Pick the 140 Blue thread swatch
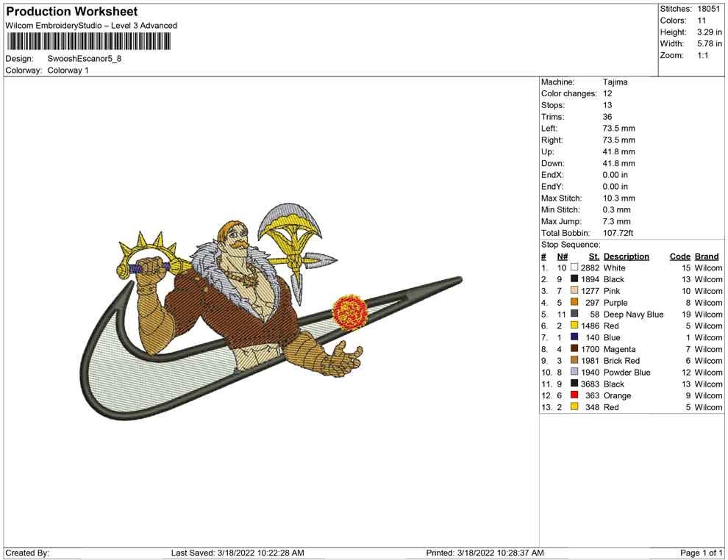Image resolution: width=728 pixels, height=560 pixels. pyautogui.click(x=574, y=337)
